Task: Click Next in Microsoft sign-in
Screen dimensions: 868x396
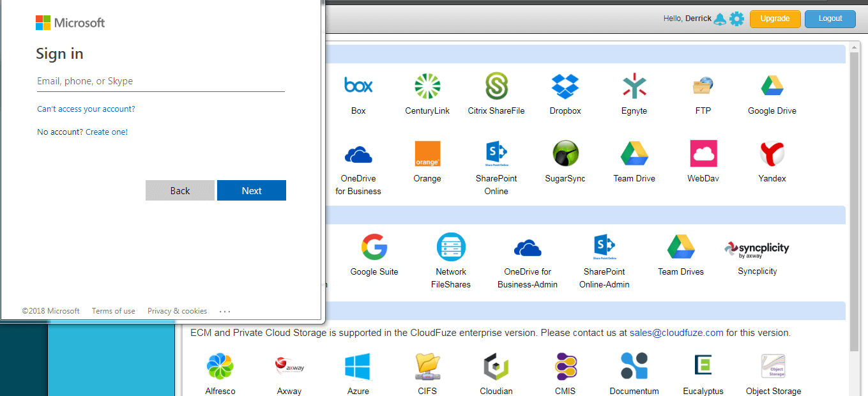Action: tap(252, 190)
